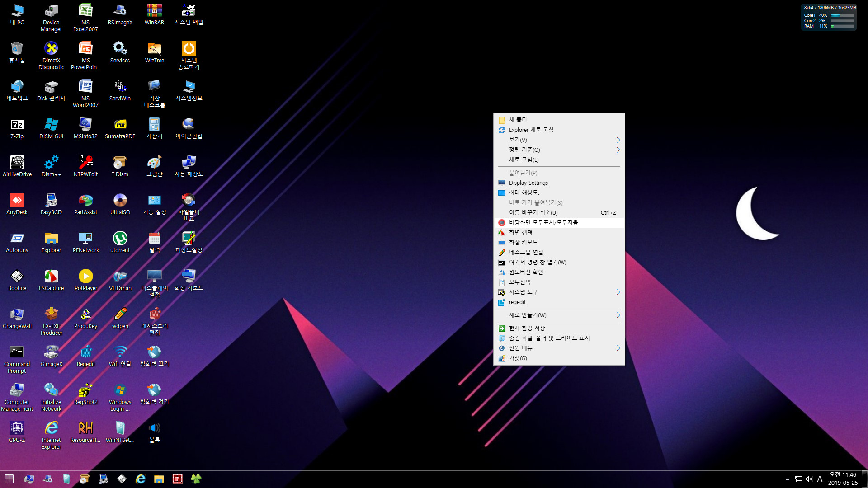This screenshot has width=868, height=488.
Task: Click the Windows Start button
Action: [x=9, y=479]
